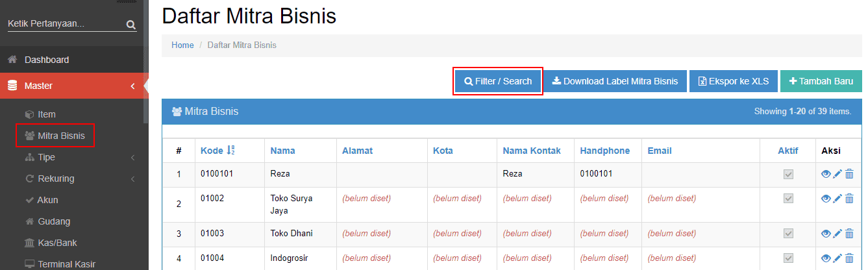Click the pencil edit icon for Indogrosir

tap(837, 258)
